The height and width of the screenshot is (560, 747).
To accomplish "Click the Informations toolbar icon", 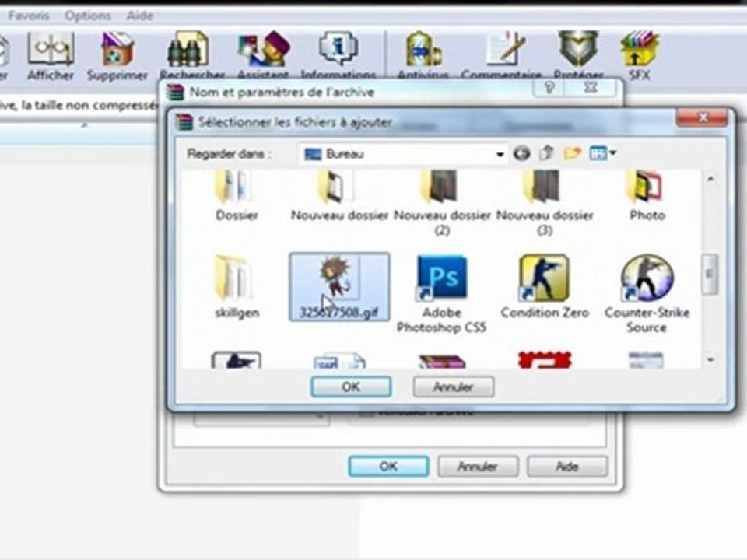I will click(x=338, y=54).
